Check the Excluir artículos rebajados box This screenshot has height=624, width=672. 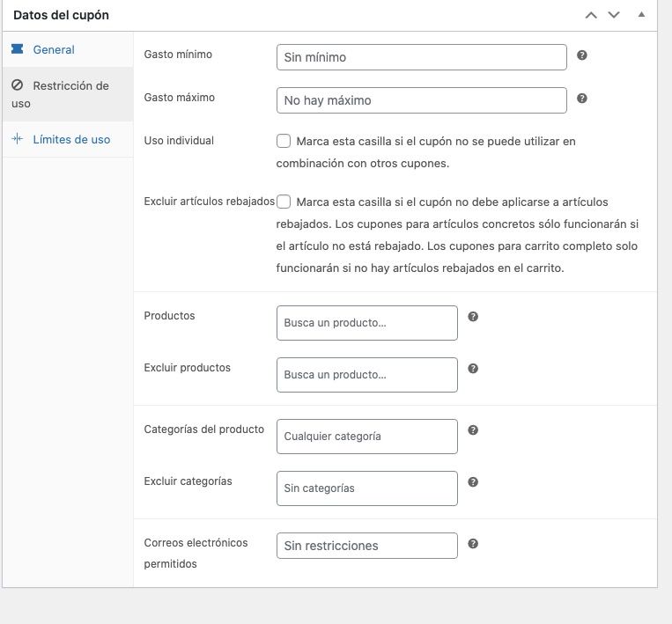[x=284, y=202]
